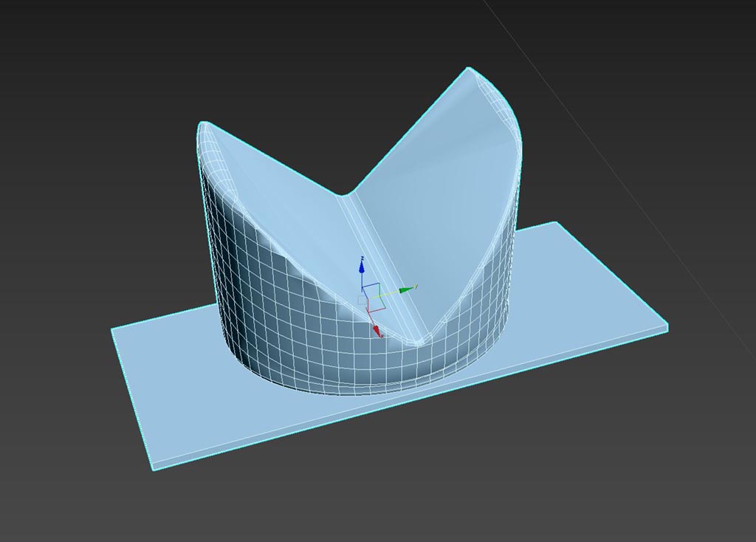Click the wireframe side wall of the cylinder
This screenshot has height=542, width=756.
[270, 309]
